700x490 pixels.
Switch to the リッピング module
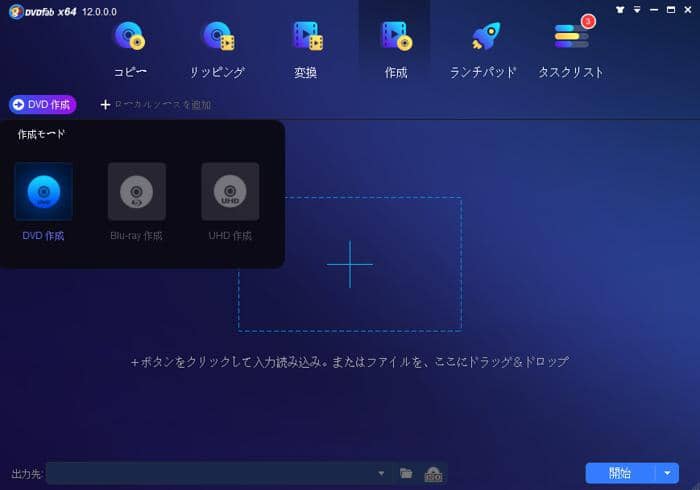(x=217, y=50)
